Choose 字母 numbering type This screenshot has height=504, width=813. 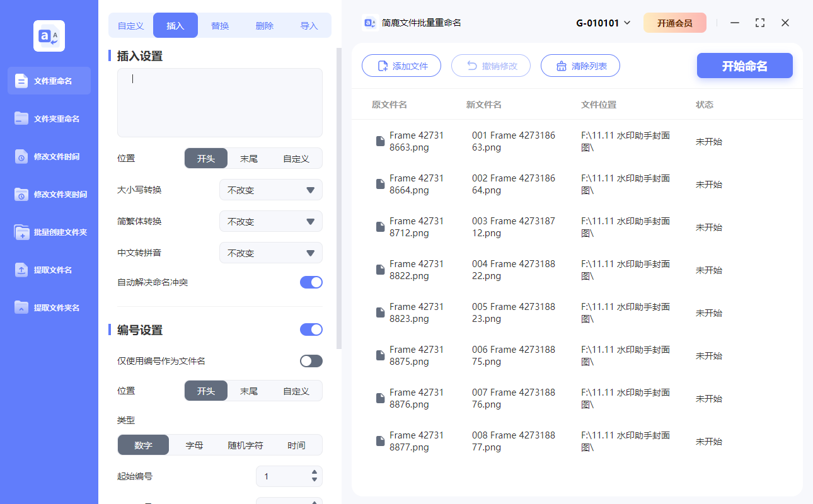[194, 445]
